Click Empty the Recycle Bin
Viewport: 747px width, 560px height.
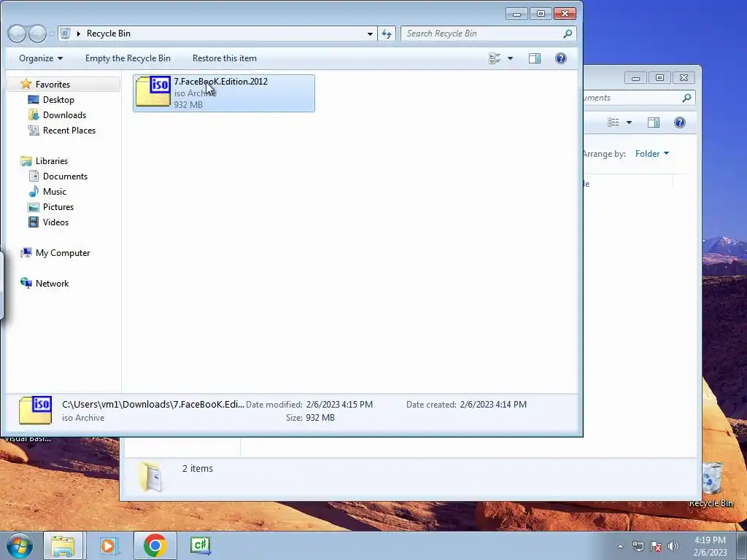tap(128, 58)
